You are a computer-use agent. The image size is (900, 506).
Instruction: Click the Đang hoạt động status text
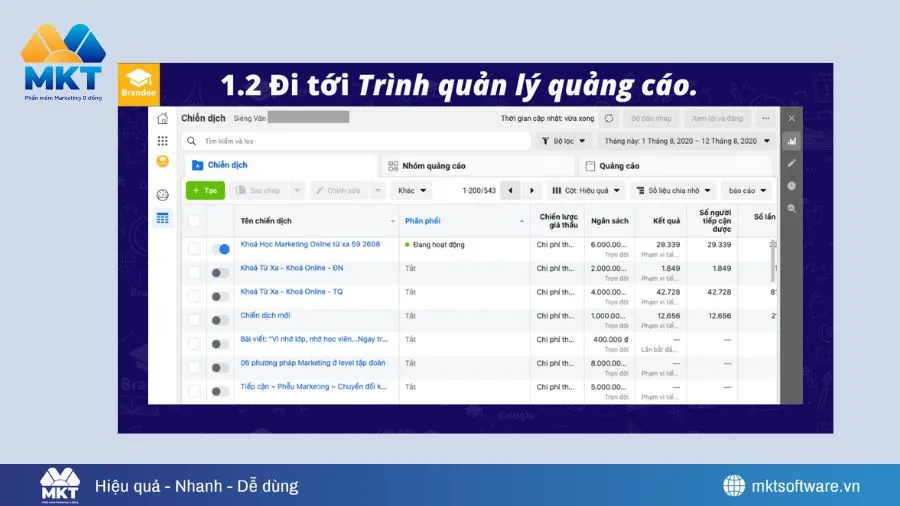point(439,245)
